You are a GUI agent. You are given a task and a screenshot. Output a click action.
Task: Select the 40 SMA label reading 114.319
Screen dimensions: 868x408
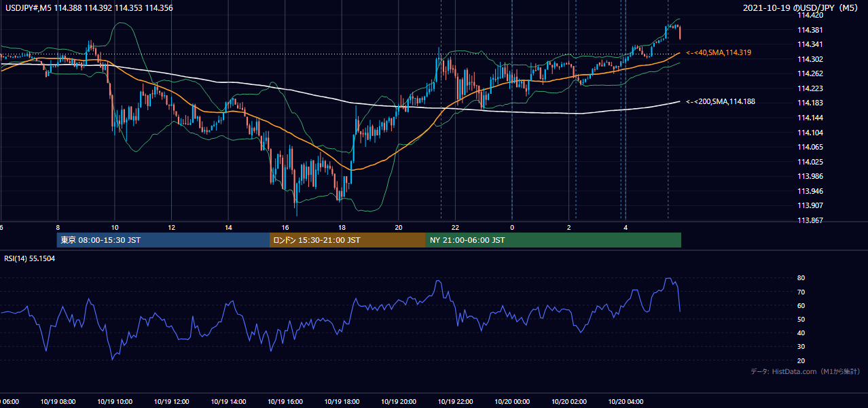(x=719, y=52)
